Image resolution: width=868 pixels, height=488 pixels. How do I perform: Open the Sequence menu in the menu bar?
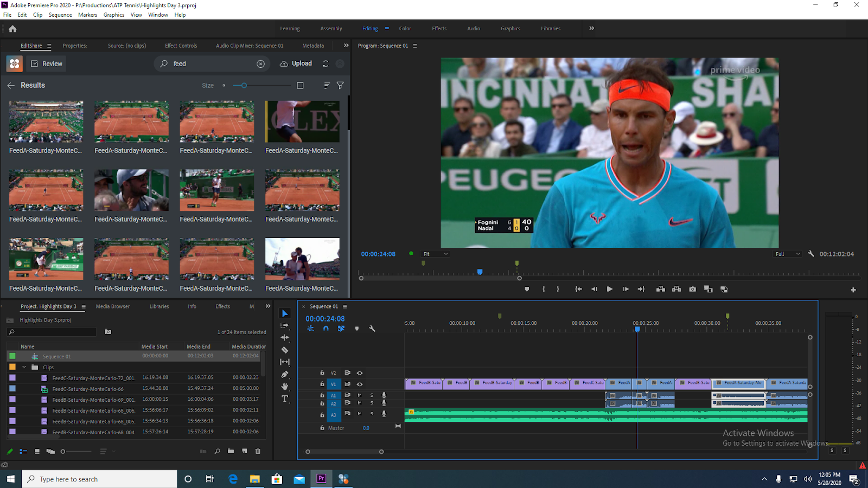click(x=60, y=15)
